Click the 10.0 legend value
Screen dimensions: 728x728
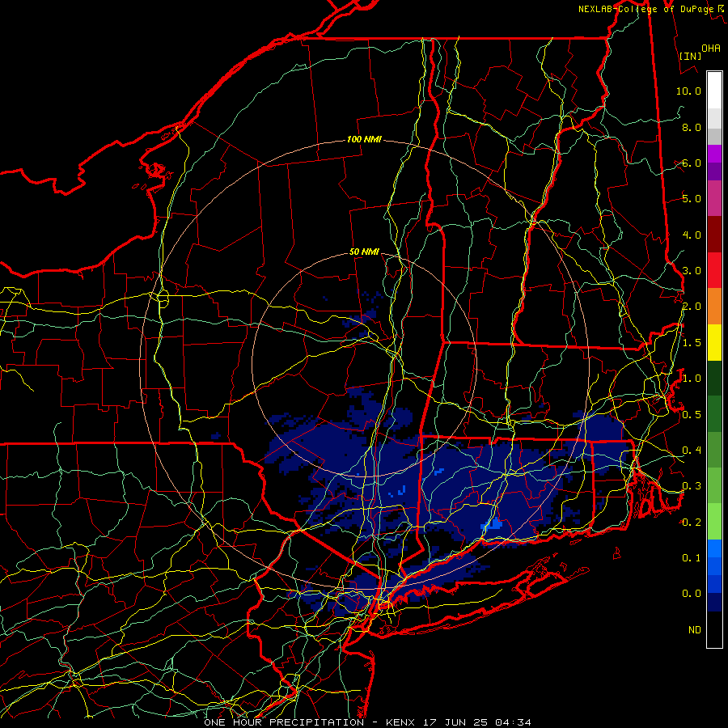(x=688, y=91)
